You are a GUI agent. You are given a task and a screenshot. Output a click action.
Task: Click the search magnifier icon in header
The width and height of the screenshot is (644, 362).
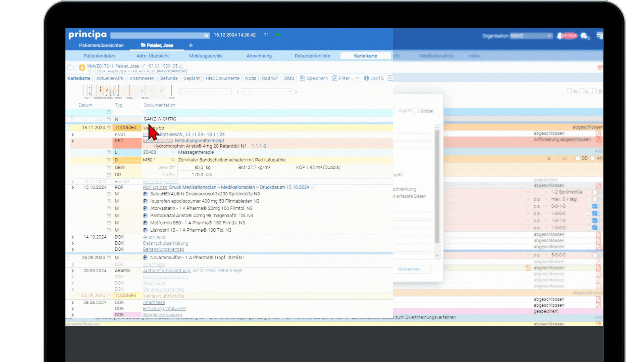click(x=206, y=36)
